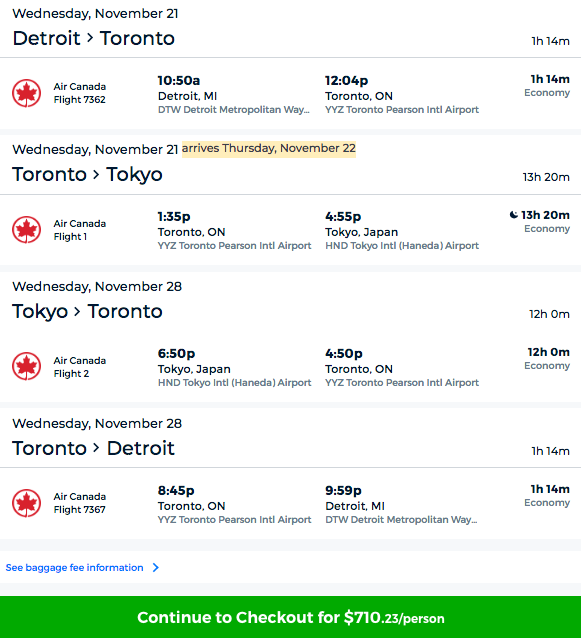Viewport: 581px width, 638px height.
Task: Click the 12h 0m Economy duration label
Action: pos(548,358)
